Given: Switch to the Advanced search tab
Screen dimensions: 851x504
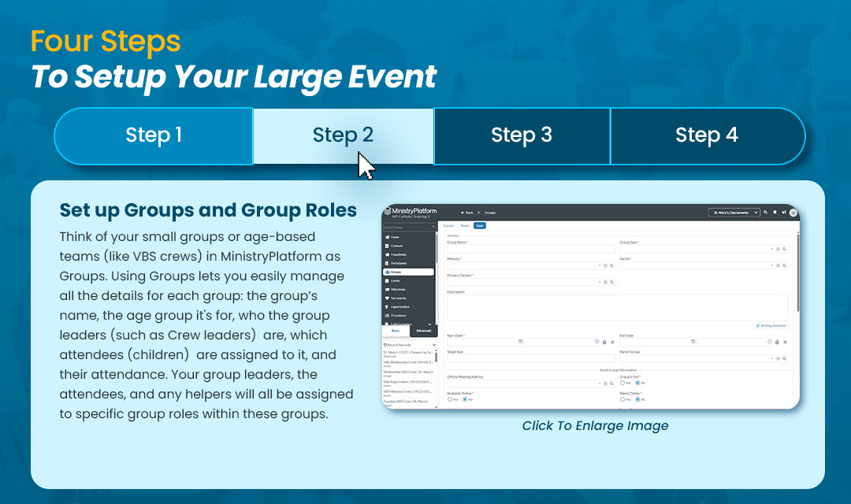Looking at the screenshot, I should point(422,331).
